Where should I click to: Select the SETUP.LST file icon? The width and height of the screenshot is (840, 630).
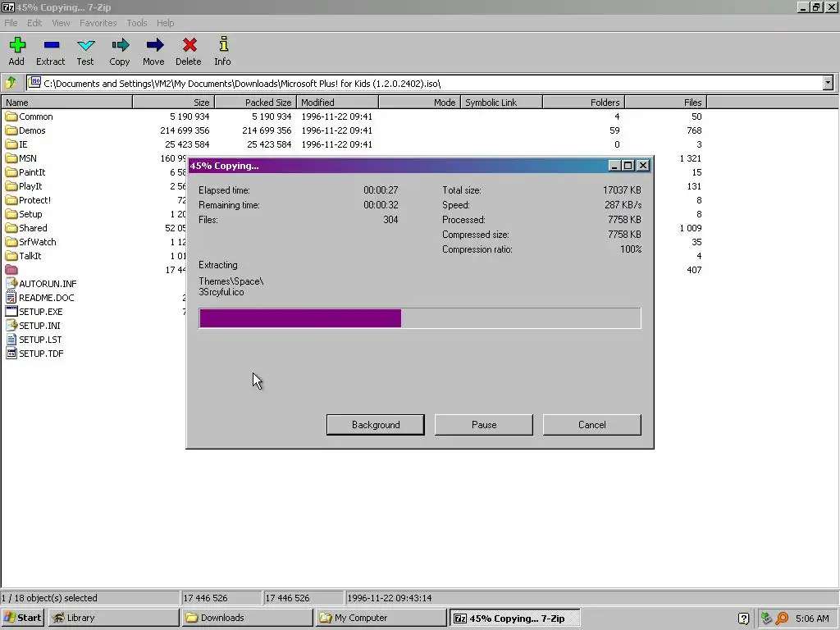click(x=11, y=339)
